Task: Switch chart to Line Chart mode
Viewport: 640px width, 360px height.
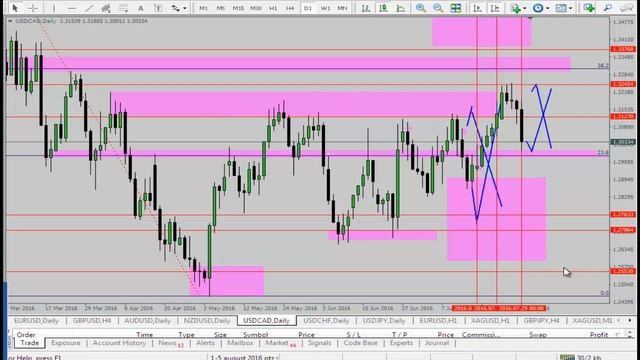Action: click(x=401, y=8)
